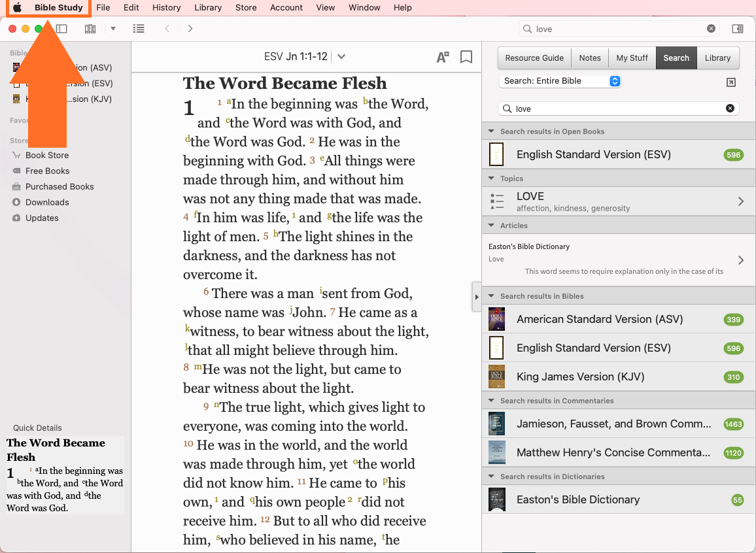Image resolution: width=756 pixels, height=553 pixels.
Task: Click Matthew Henry commentary cover thumbnail
Action: 496,452
